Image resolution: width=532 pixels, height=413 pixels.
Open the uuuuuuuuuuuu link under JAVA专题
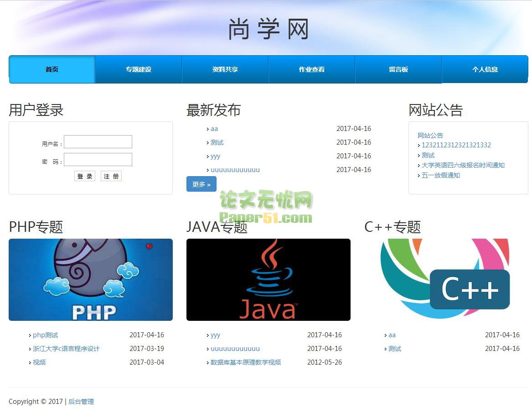(x=235, y=349)
